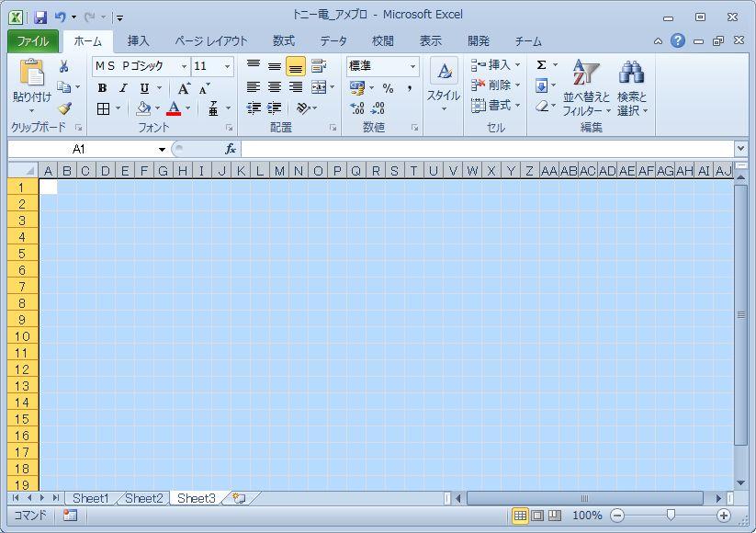Click the green ファイル button
Image resolution: width=756 pixels, height=533 pixels.
coord(33,41)
